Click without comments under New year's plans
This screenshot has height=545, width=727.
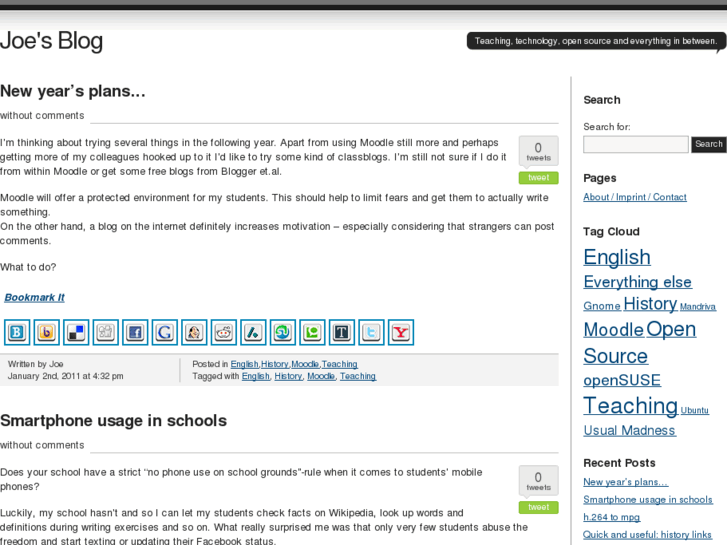(42, 115)
